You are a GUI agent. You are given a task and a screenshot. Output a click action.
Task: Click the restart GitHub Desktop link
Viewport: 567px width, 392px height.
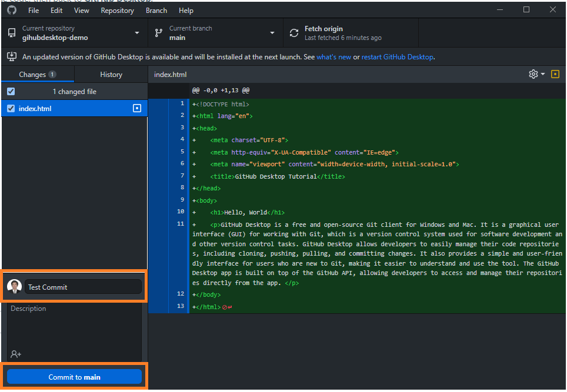(398, 57)
